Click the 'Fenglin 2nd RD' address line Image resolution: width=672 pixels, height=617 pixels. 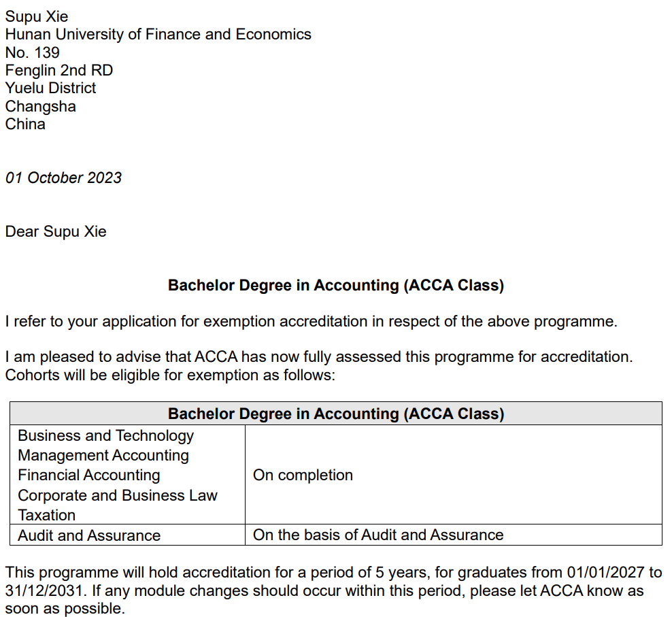click(x=59, y=70)
